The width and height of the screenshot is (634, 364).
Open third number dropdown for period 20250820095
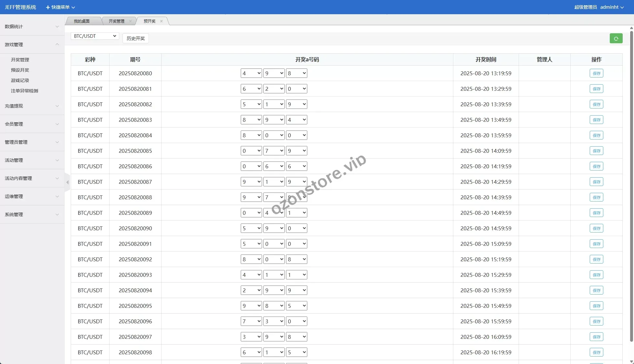tap(296, 306)
